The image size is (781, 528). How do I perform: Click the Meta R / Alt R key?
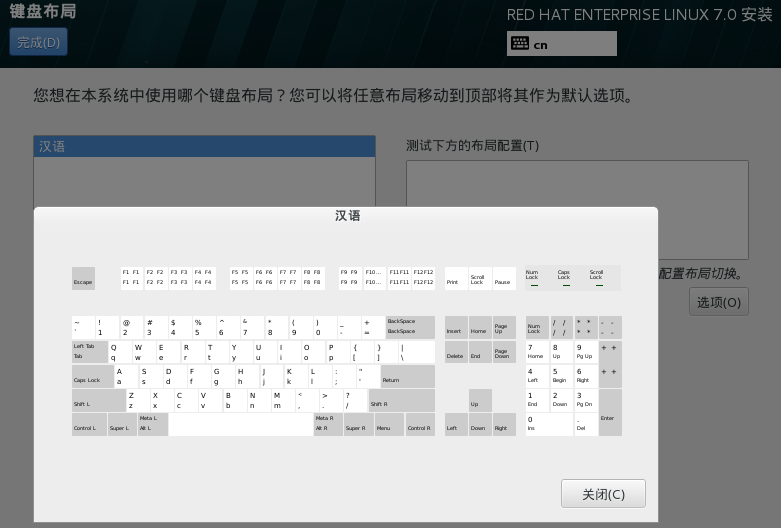[328, 424]
